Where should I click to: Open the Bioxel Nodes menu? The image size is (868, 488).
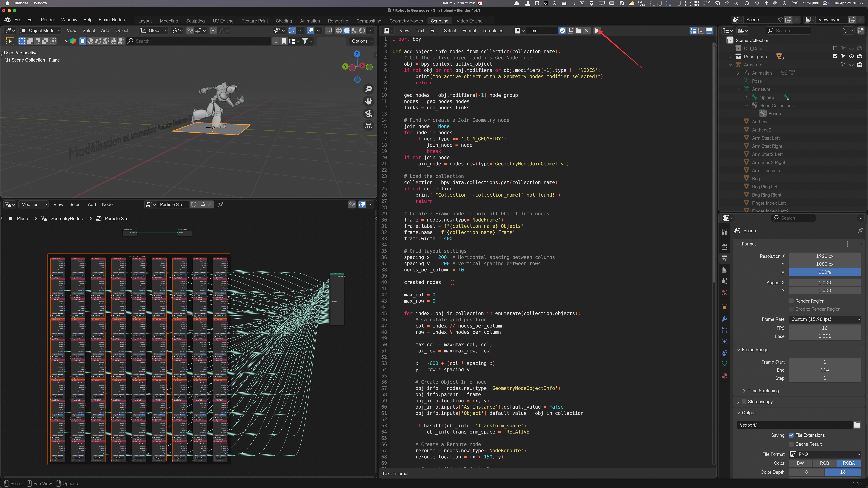111,20
